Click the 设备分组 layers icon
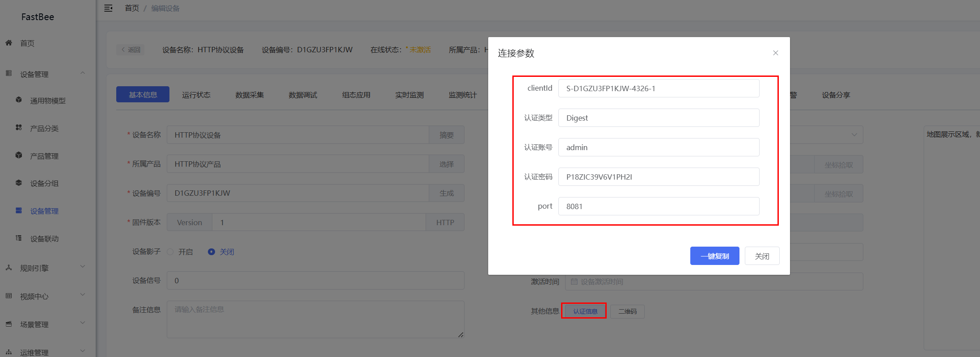 click(19, 183)
